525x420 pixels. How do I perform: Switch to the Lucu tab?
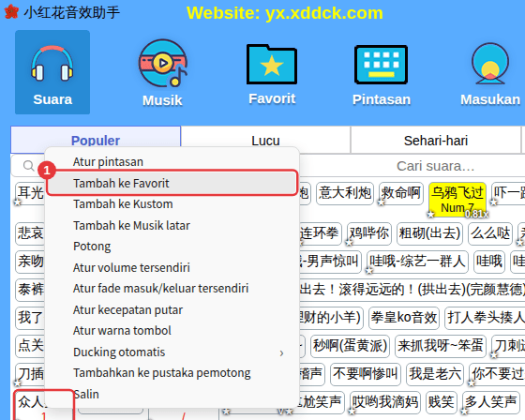pos(265,141)
